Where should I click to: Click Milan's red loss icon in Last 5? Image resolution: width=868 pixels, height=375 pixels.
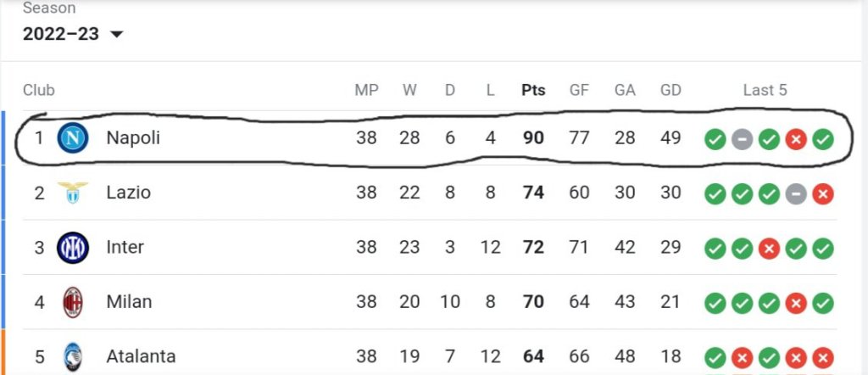[796, 303]
